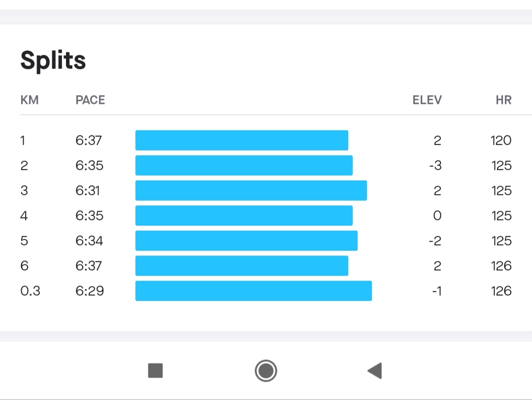Tap the Android back triangle icon

(375, 370)
